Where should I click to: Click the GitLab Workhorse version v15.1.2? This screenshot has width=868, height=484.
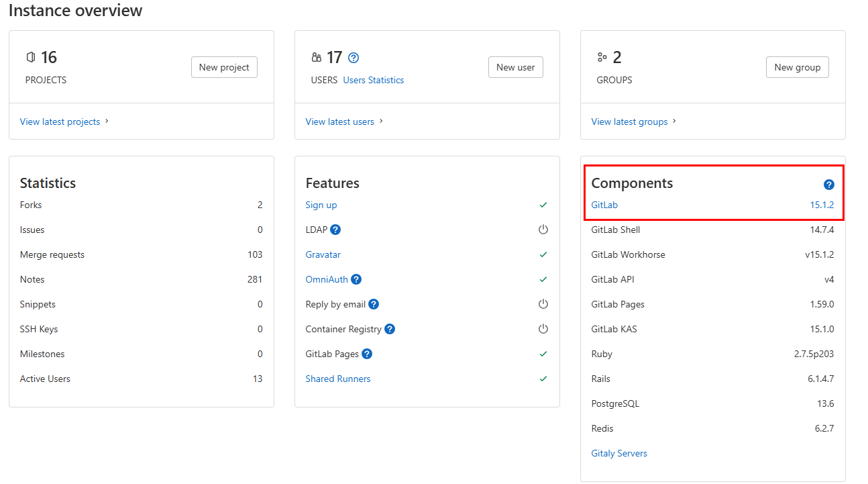(820, 254)
